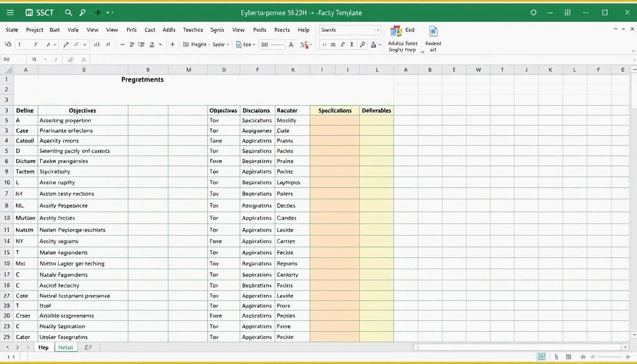Click the pin star icon in title bar
This screenshot has height=364, width=637.
pyautogui.click(x=98, y=13)
